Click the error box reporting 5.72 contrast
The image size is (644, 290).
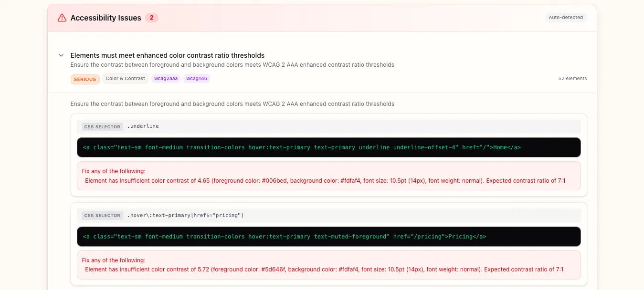point(328,265)
